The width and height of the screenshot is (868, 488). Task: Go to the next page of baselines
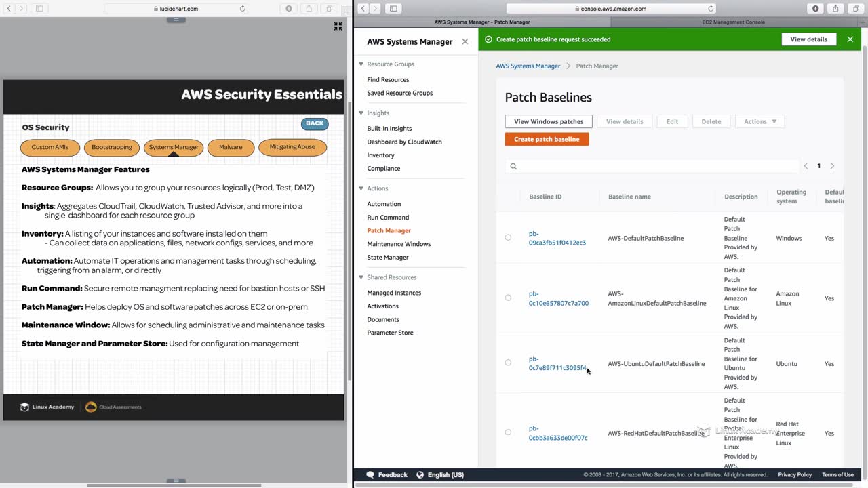click(x=832, y=166)
